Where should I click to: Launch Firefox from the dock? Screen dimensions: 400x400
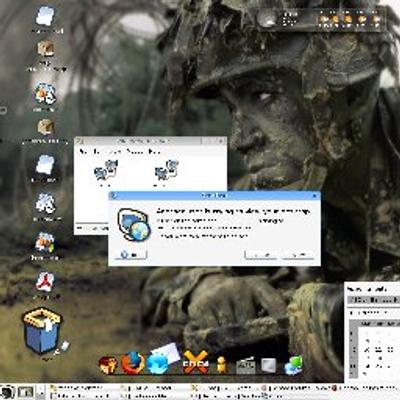pos(132,363)
